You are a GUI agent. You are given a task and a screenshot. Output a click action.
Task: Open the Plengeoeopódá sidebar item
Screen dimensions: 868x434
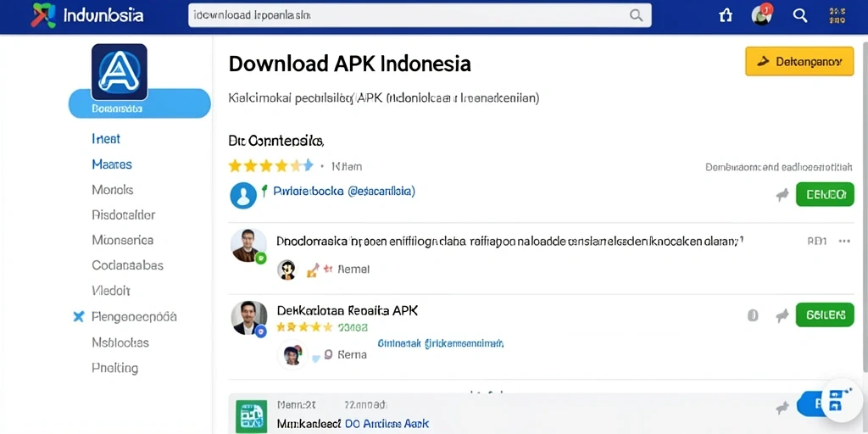point(134,317)
